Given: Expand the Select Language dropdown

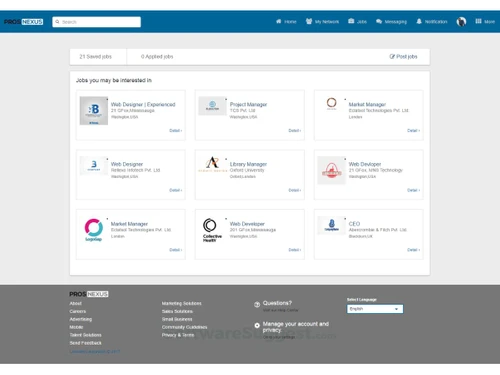Looking at the screenshot, I should pos(375,309).
